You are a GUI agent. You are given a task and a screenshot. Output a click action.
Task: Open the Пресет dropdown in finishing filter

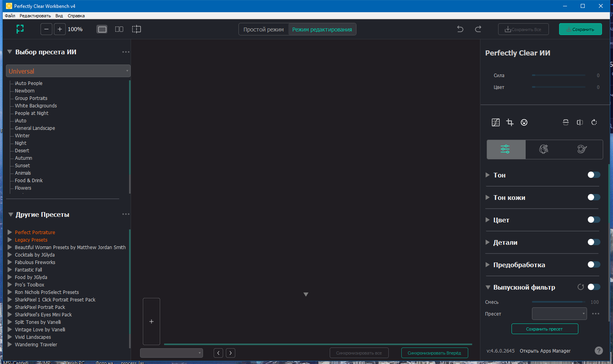(x=559, y=314)
